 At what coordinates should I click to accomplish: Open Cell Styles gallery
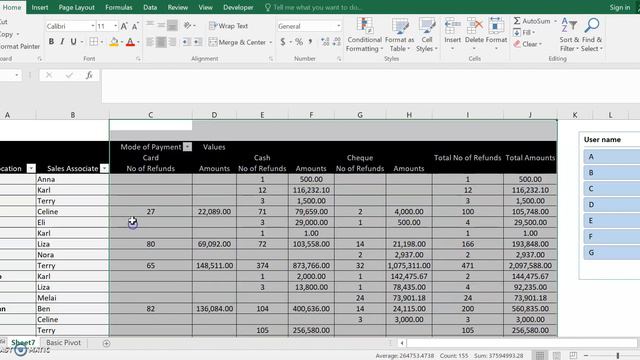tap(427, 35)
